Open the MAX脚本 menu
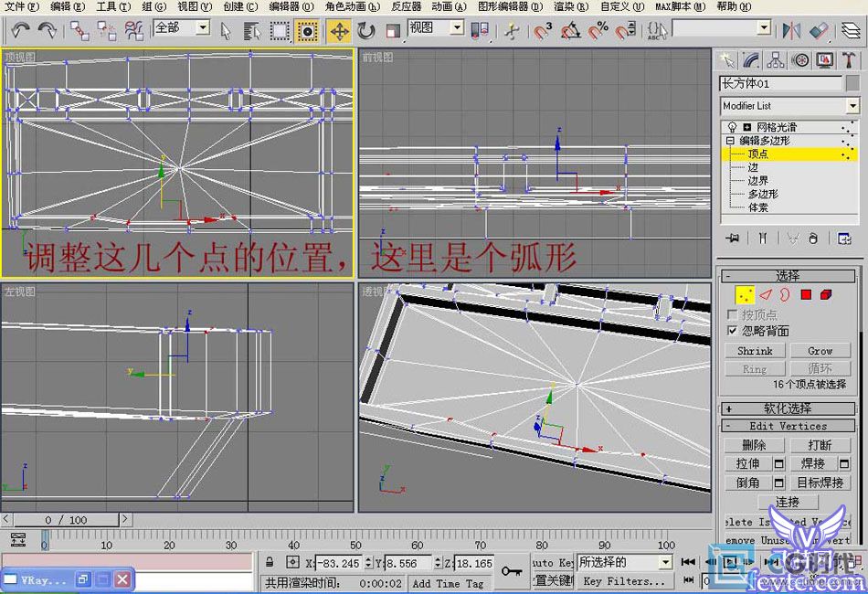Image resolution: width=868 pixels, height=594 pixels. [x=681, y=6]
